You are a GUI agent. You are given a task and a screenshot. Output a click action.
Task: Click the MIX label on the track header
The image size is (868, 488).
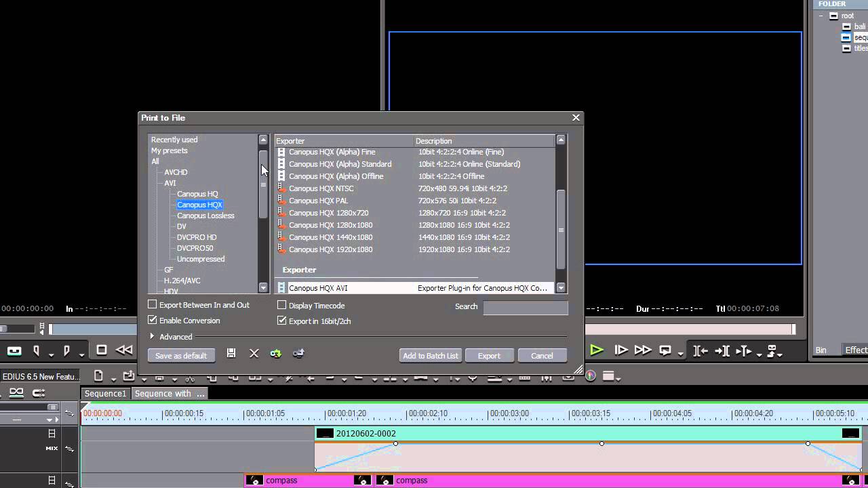coord(52,448)
